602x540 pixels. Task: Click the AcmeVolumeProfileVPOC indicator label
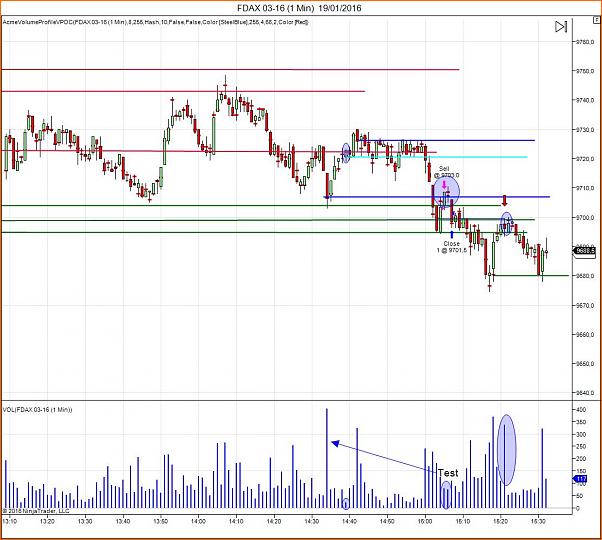point(155,22)
